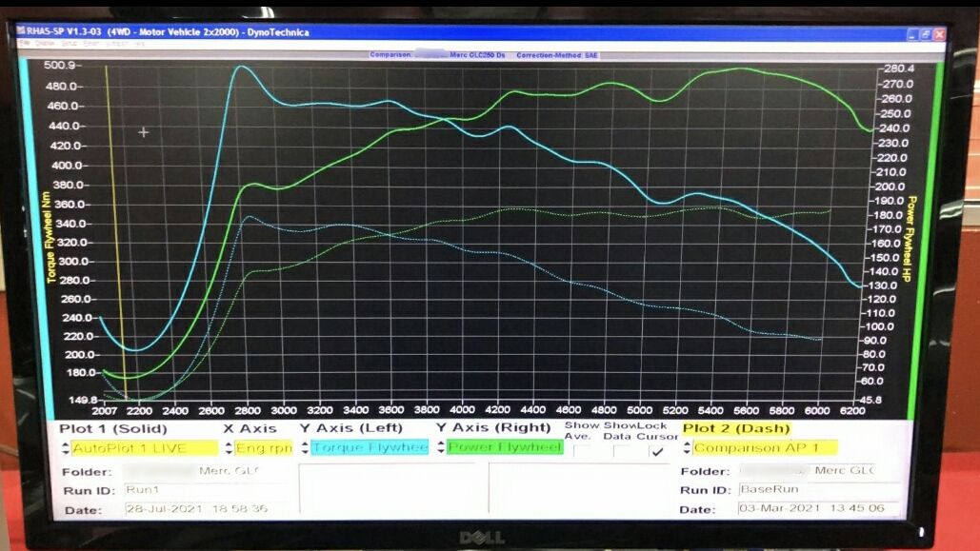The width and height of the screenshot is (980, 551).
Task: Select the yellow vertical cursor line on graph
Action: (x=115, y=231)
